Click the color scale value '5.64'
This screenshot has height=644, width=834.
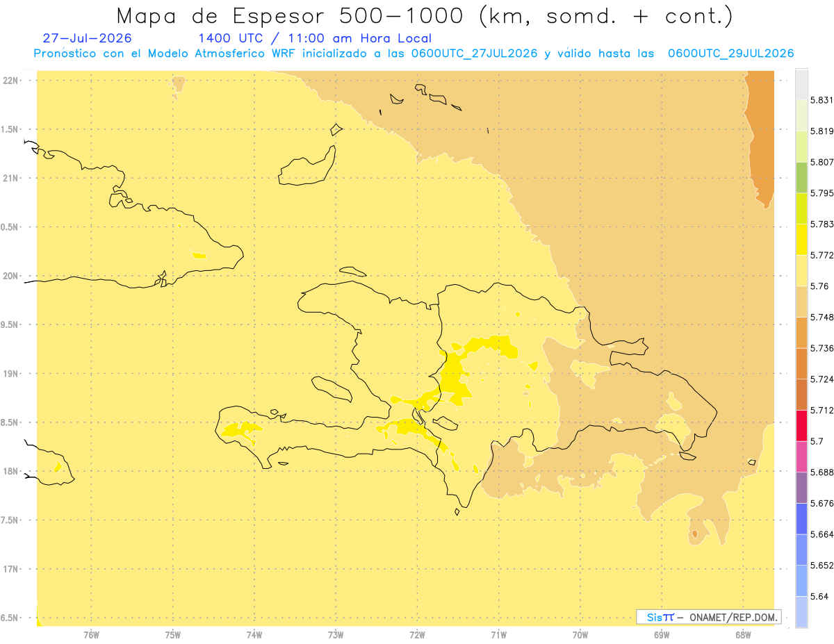point(819,596)
